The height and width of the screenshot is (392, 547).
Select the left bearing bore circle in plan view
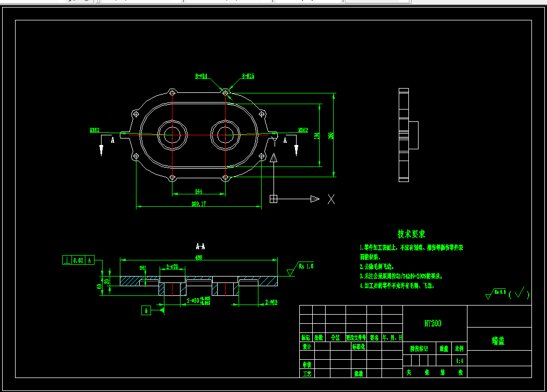point(172,135)
